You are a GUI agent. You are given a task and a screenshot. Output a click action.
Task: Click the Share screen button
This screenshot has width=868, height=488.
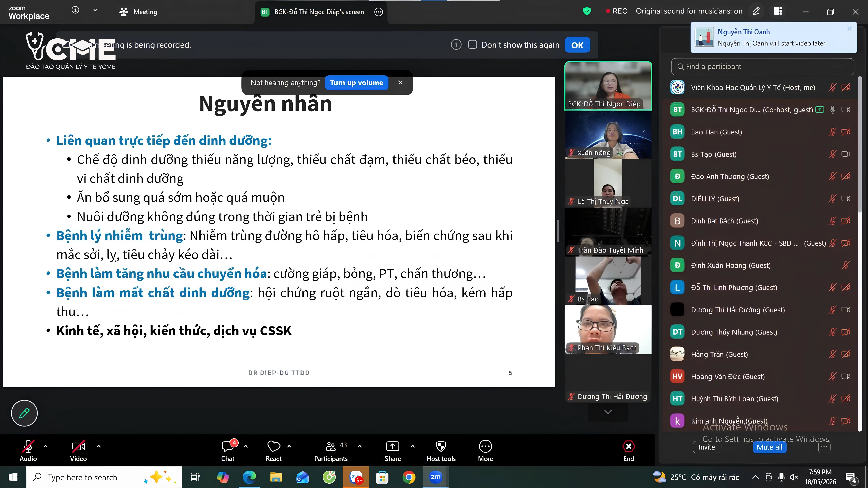(393, 450)
